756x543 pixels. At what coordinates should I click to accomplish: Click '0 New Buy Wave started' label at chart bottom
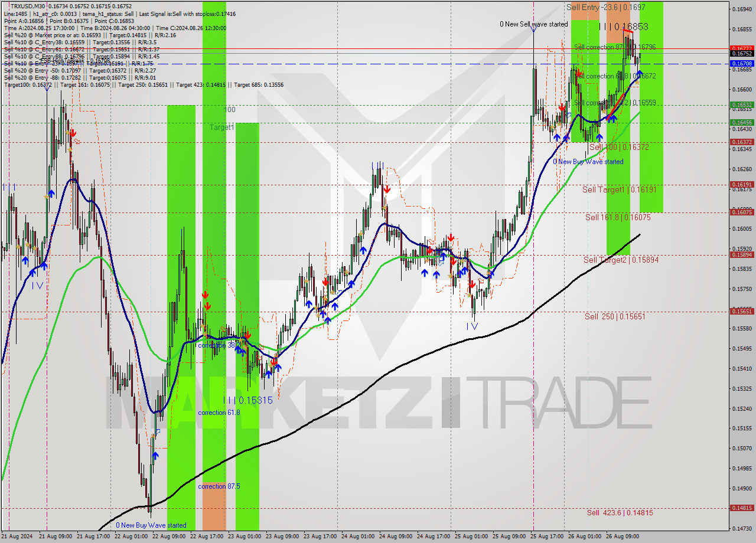tap(151, 525)
